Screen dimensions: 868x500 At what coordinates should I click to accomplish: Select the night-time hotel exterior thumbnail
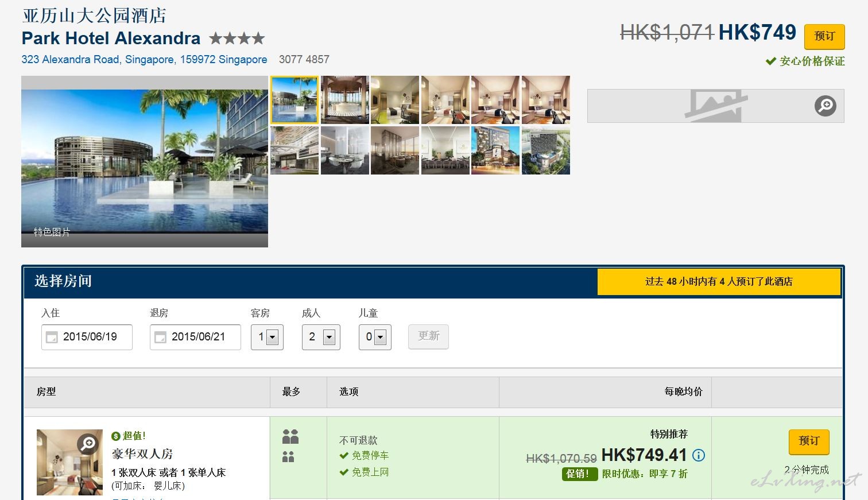click(495, 150)
